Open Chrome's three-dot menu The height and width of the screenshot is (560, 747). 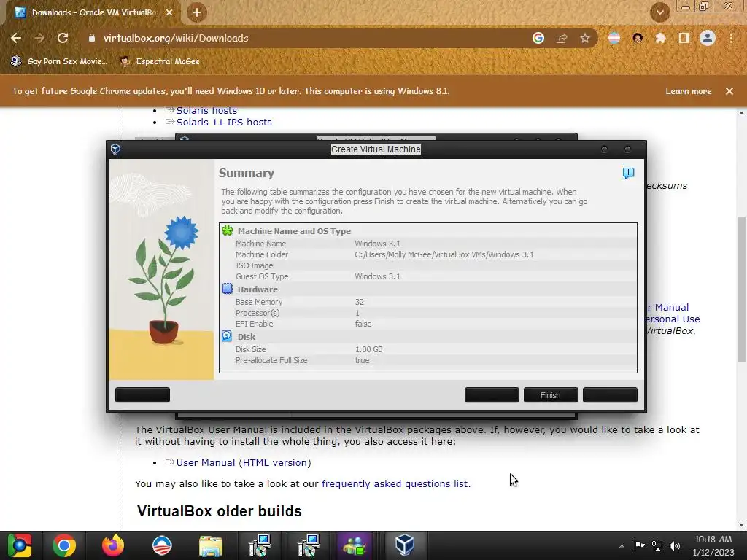pyautogui.click(x=731, y=38)
